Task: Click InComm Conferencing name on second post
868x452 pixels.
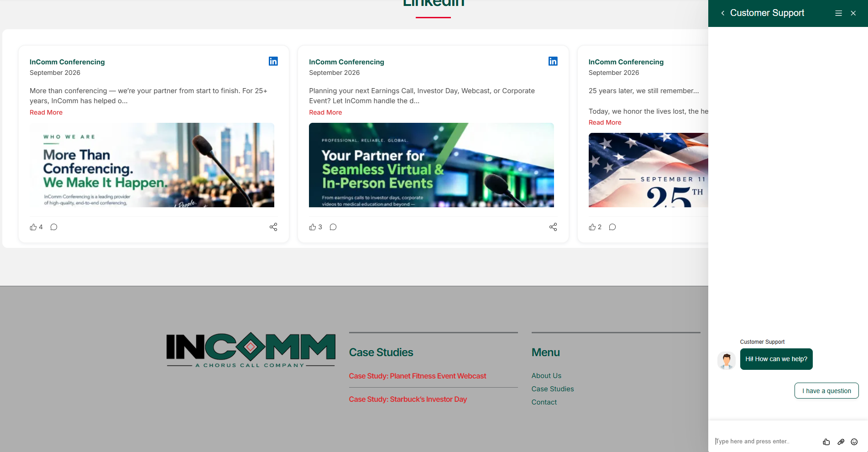Action: pyautogui.click(x=346, y=62)
